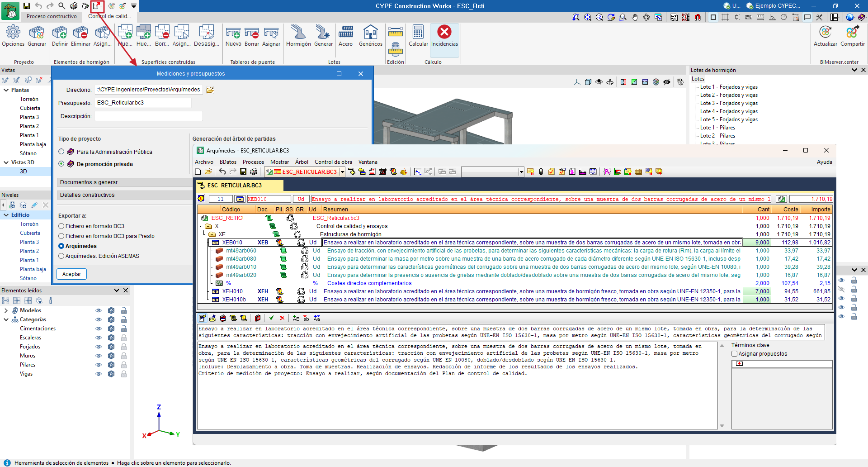
Task: Toggle the grid display icon
Action: coord(725,17)
